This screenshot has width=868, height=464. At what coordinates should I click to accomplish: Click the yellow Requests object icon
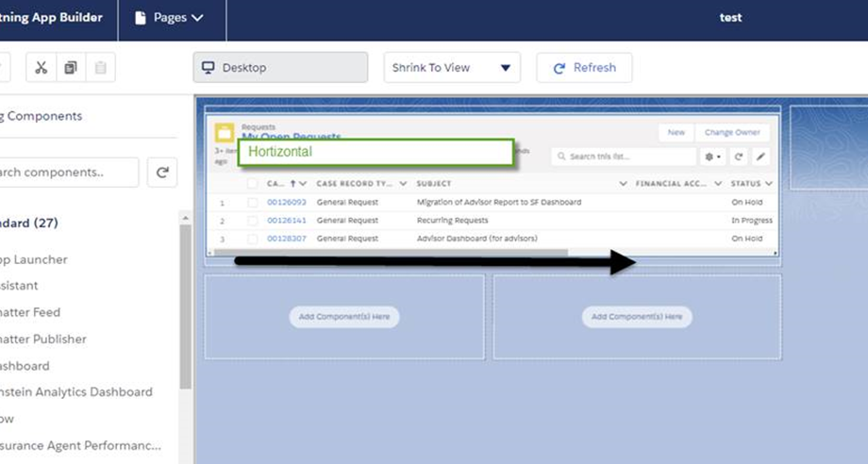tap(225, 133)
